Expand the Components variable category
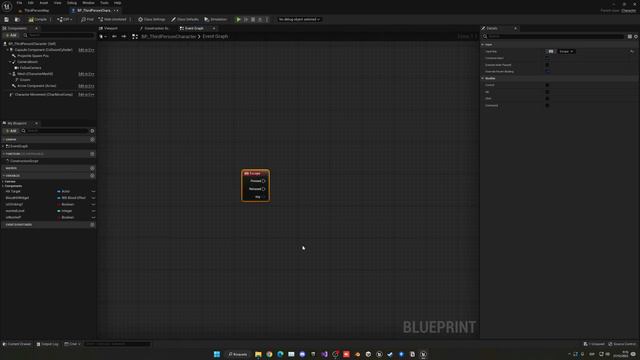640x360 pixels. tap(3, 186)
